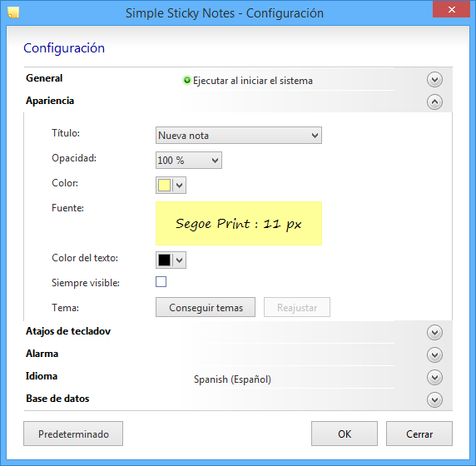Click the Predeterminado button
Screen dimensions: 476x466
click(x=73, y=434)
